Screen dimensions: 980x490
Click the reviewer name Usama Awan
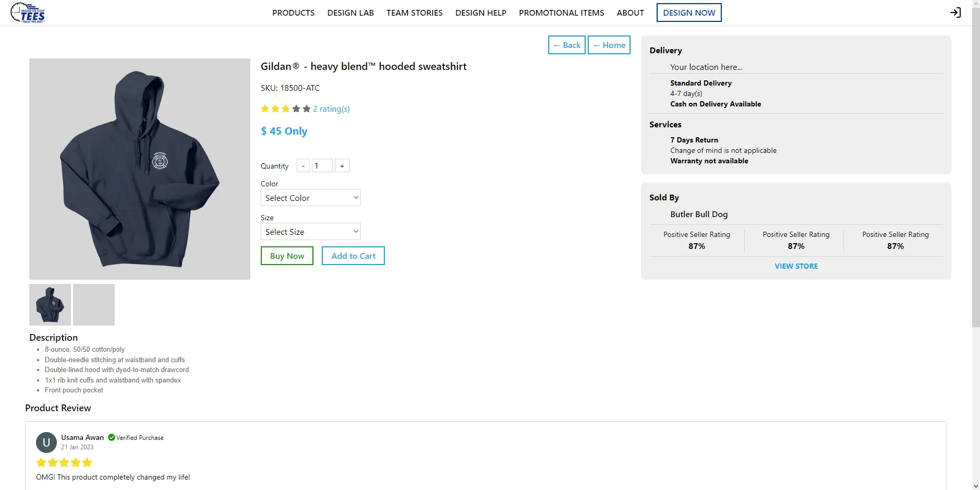point(82,437)
